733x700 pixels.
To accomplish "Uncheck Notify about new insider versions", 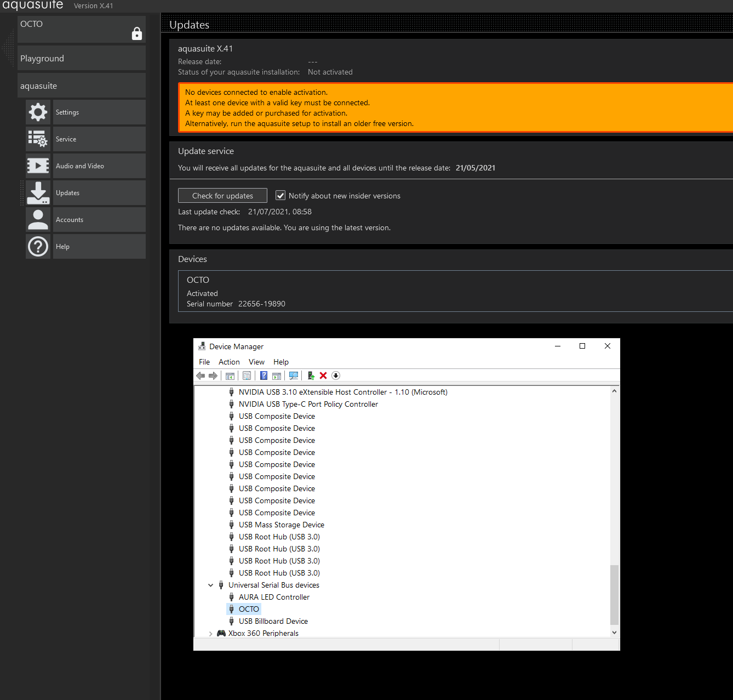I will point(280,196).
